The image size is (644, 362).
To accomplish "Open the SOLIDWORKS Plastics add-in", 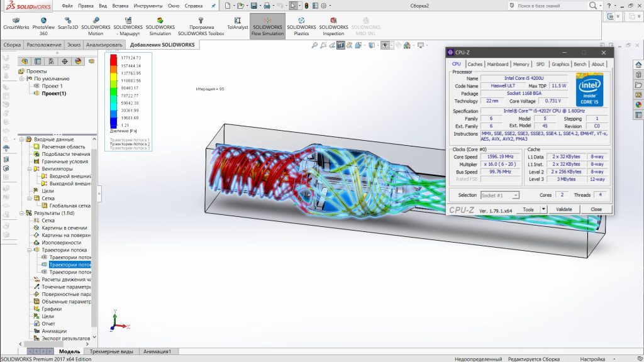I will (301, 26).
